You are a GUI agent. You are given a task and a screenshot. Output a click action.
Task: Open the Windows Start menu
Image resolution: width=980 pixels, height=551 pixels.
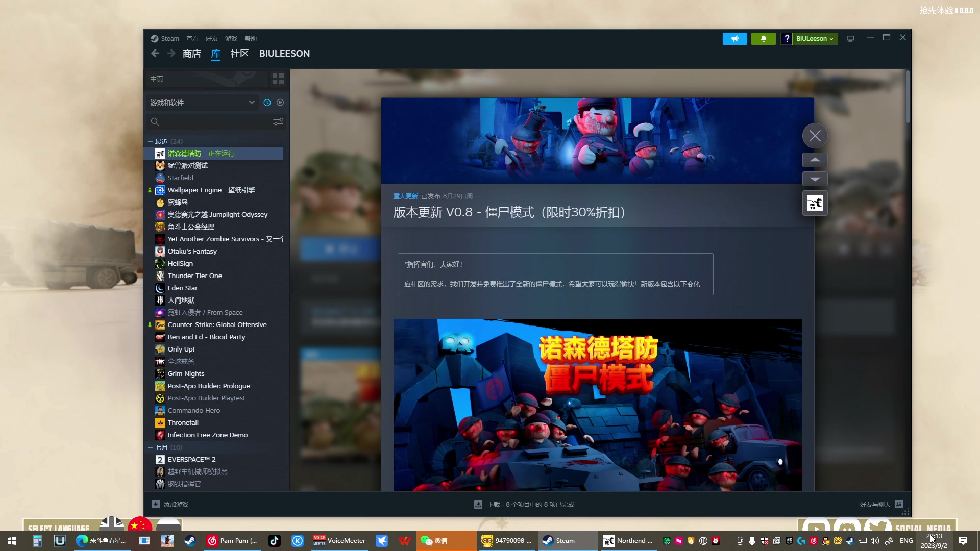click(12, 541)
